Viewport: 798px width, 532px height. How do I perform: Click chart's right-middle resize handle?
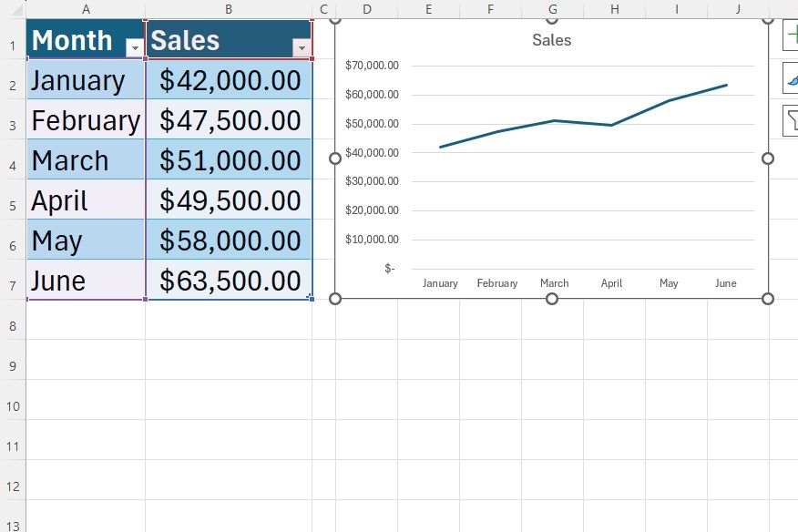point(768,159)
